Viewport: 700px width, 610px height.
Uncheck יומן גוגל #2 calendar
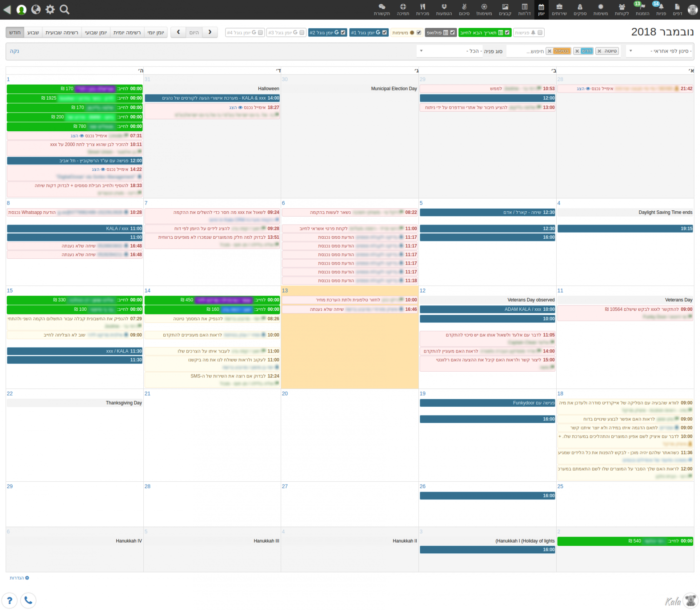343,32
